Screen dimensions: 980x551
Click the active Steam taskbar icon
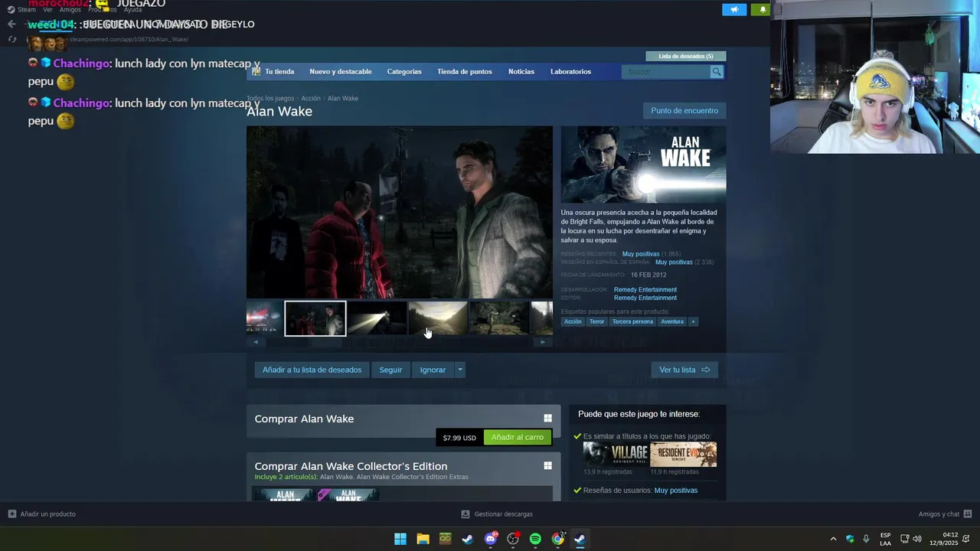coord(580,539)
